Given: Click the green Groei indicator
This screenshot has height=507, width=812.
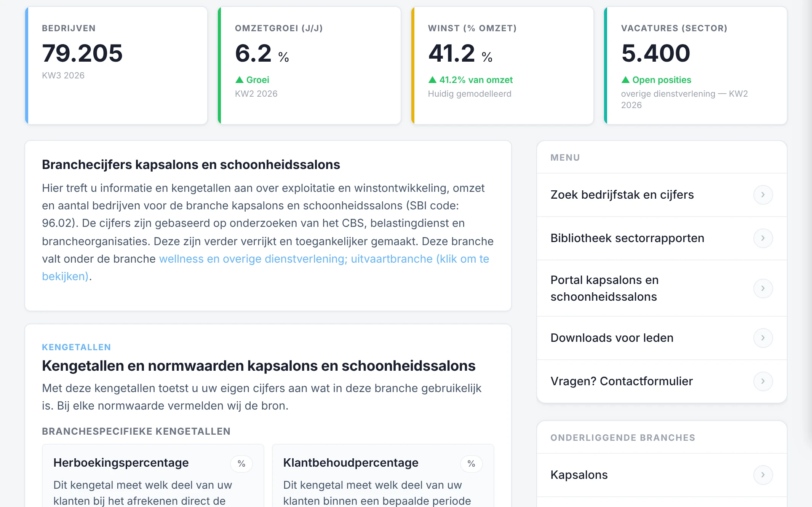Looking at the screenshot, I should coord(252,80).
